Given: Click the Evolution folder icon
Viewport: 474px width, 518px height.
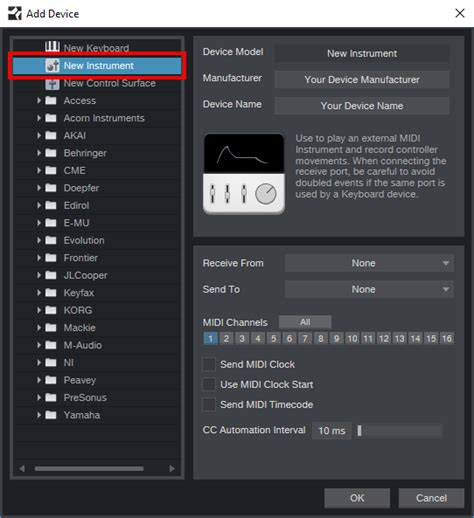Looking at the screenshot, I should click(51, 240).
